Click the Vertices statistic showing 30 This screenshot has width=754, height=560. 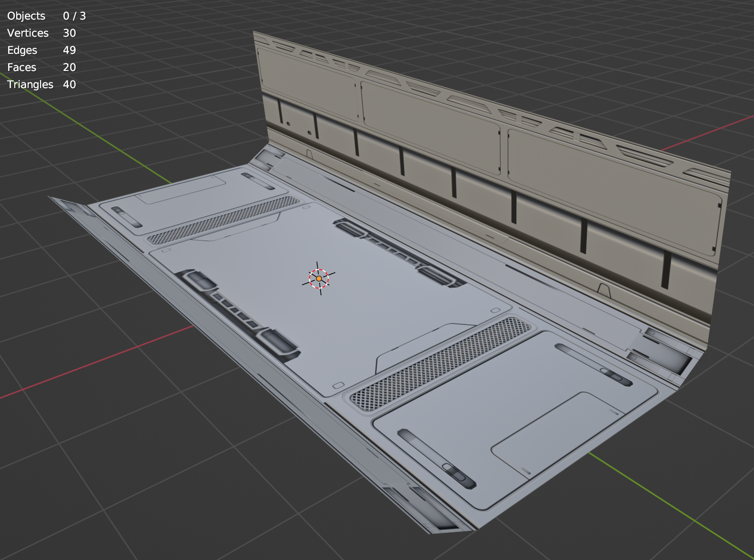click(41, 33)
